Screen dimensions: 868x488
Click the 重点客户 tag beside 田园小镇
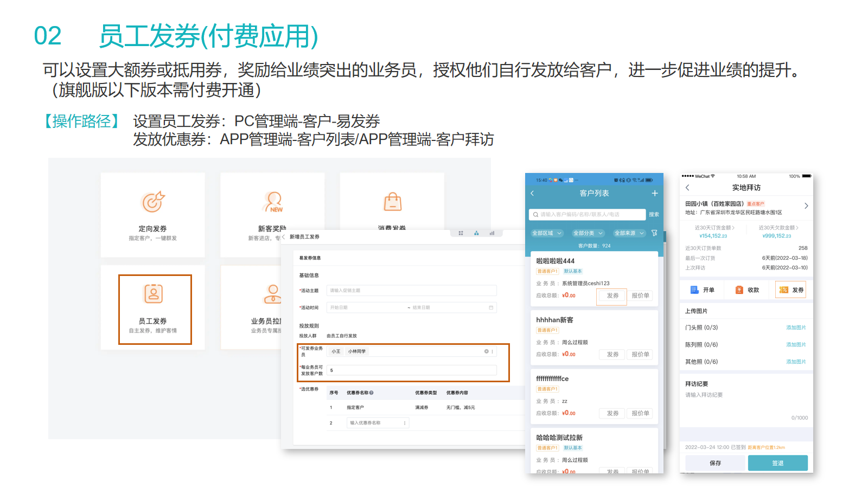click(756, 204)
